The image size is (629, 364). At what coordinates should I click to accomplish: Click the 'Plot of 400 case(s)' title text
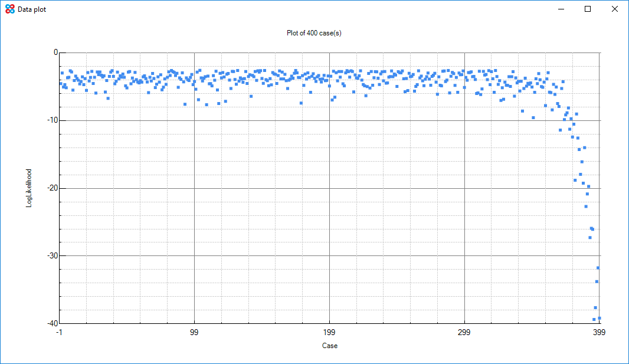point(313,34)
